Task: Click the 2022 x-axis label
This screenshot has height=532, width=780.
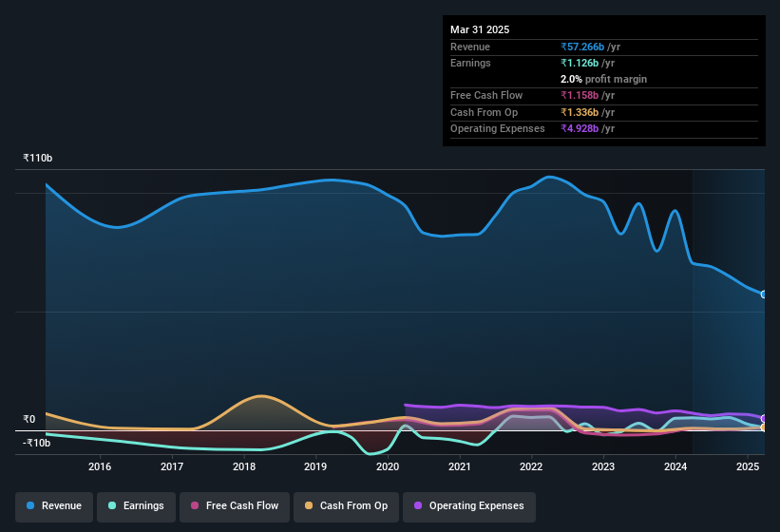Action: 531,466
